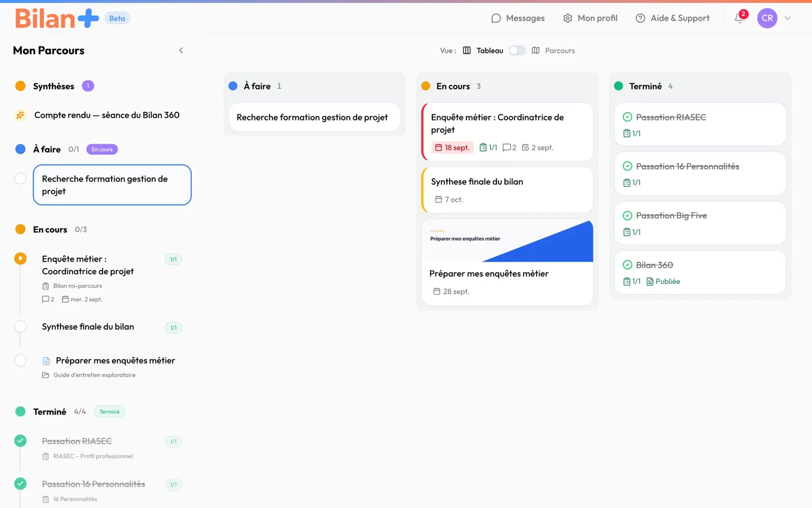Open Mon profil from the top navigation
812x508 pixels.
coord(590,18)
